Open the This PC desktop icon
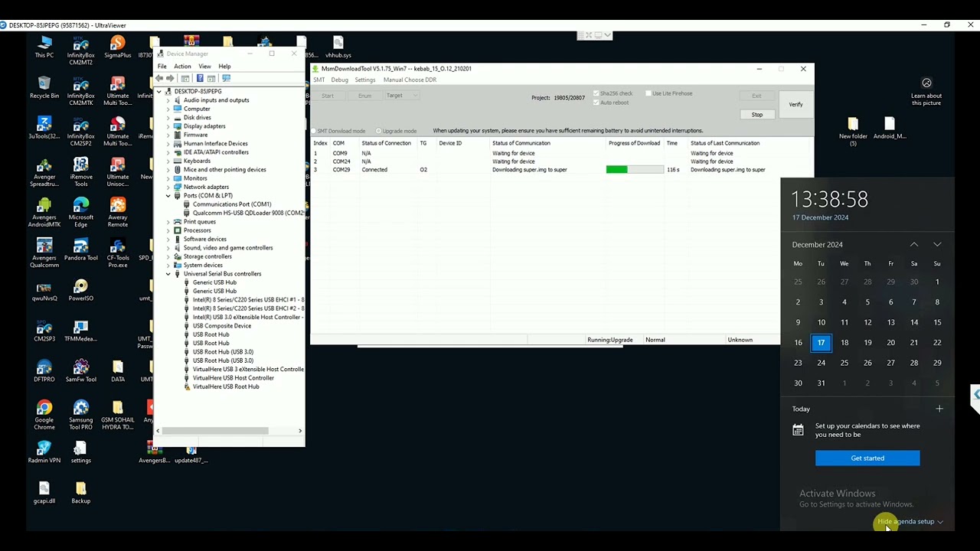Viewport: 980px width, 551px height. 44,47
